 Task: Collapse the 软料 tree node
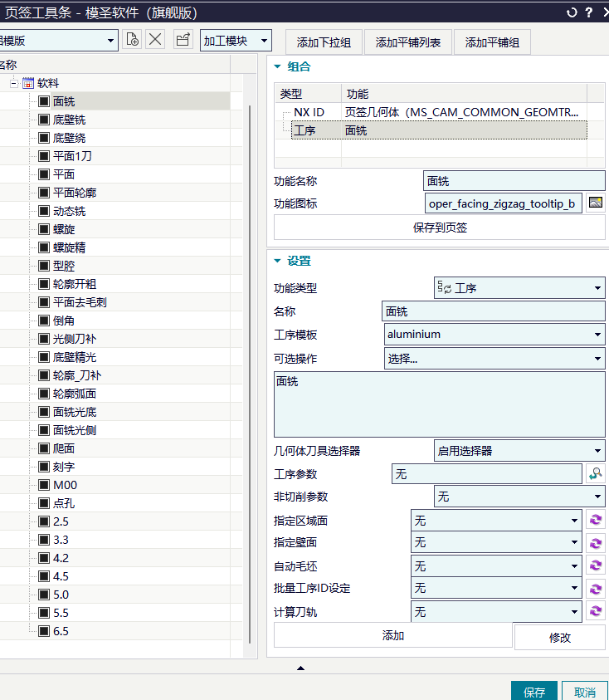coord(14,84)
